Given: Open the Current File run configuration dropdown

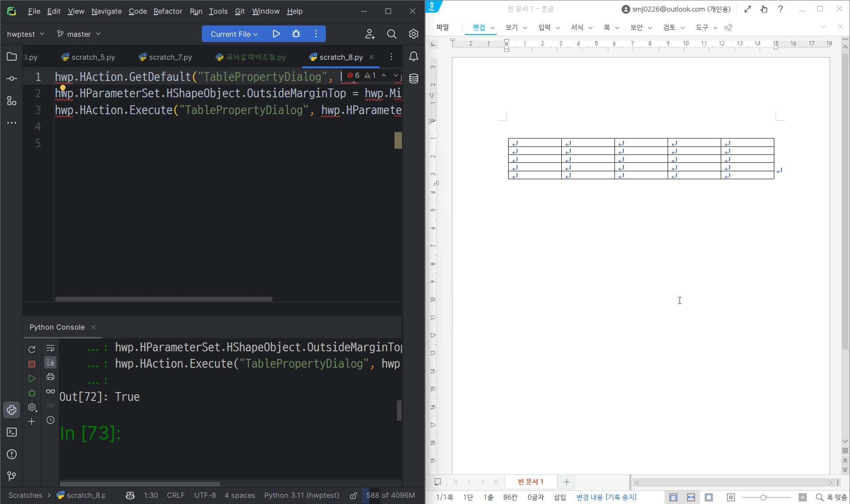Looking at the screenshot, I should (234, 34).
